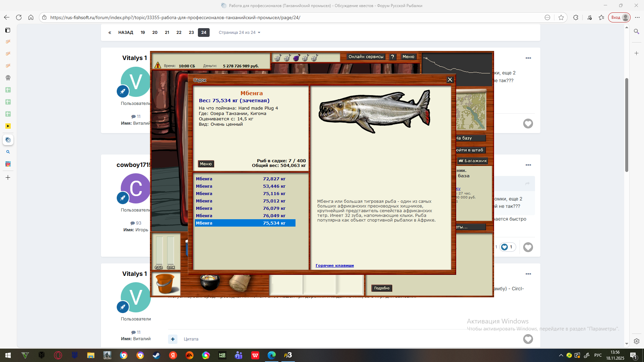This screenshot has width=644, height=362.
Task: Click the 'Цитата' quote button
Action: tap(191, 339)
